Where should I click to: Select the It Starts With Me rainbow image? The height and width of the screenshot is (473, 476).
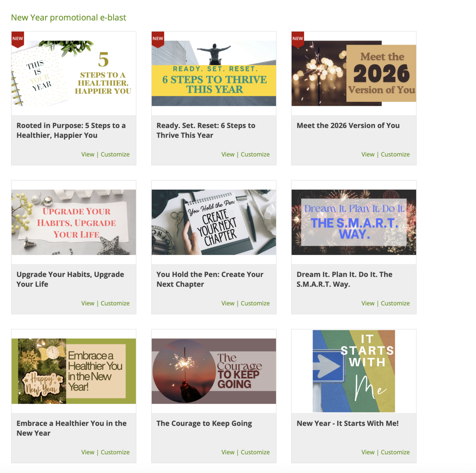pos(354,371)
